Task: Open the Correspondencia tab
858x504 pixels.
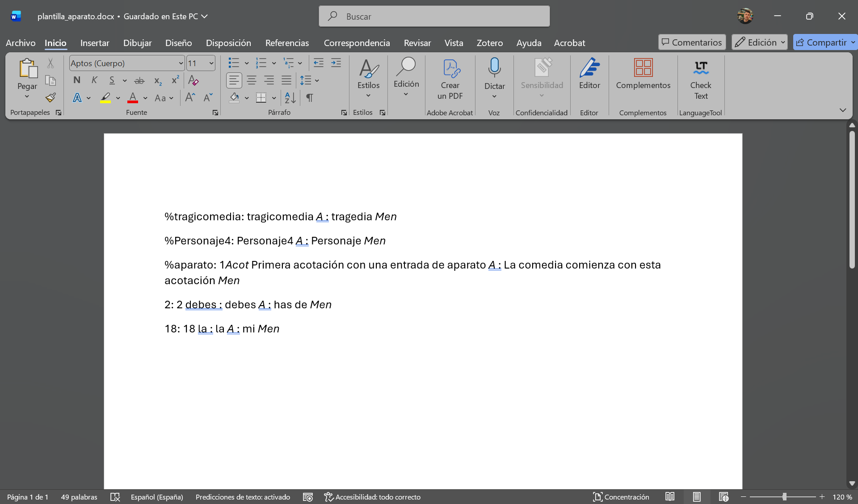Action: (x=357, y=43)
